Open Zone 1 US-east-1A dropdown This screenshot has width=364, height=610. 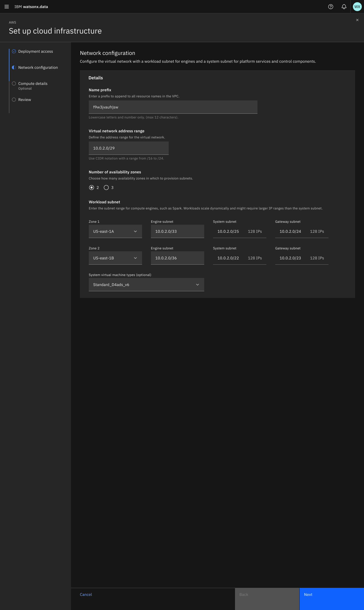tap(115, 231)
